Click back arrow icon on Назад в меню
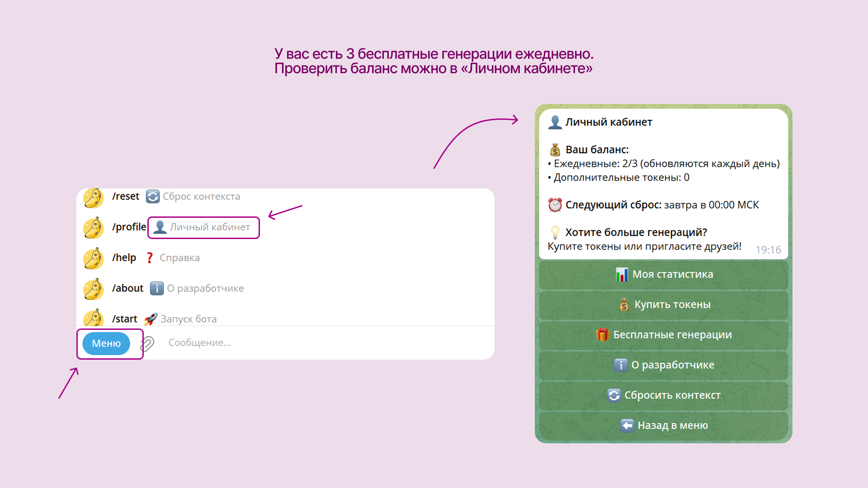The height and width of the screenshot is (488, 868). (x=627, y=425)
